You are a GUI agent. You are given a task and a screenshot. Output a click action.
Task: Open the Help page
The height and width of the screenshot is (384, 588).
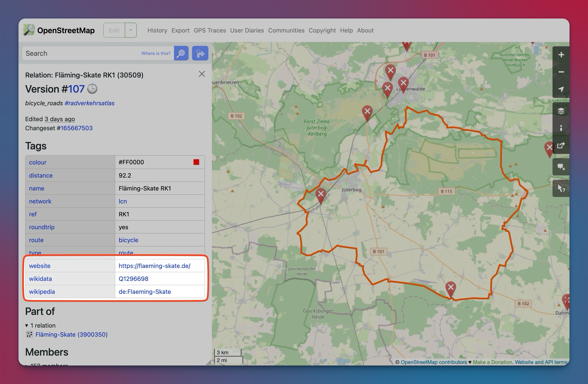[346, 30]
